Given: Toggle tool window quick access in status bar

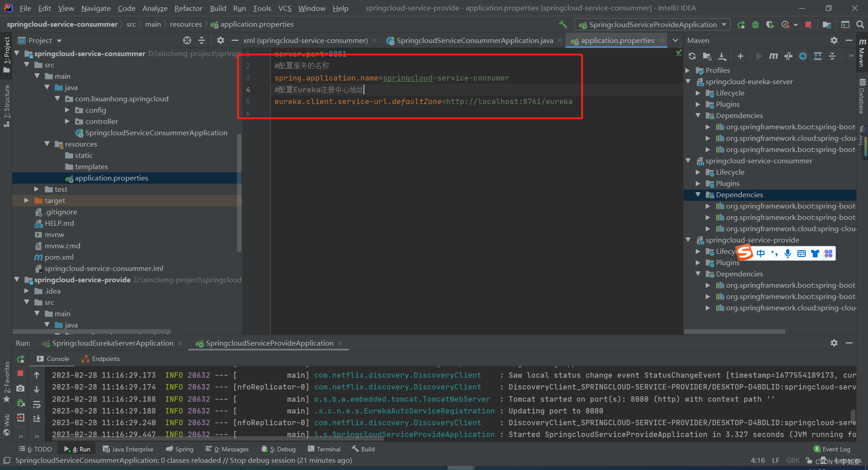Looking at the screenshot, I should [x=6, y=461].
